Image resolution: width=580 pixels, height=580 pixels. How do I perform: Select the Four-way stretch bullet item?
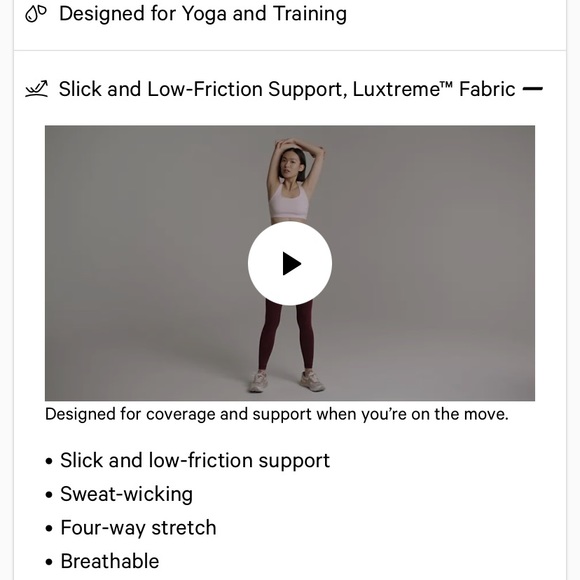[x=138, y=527]
